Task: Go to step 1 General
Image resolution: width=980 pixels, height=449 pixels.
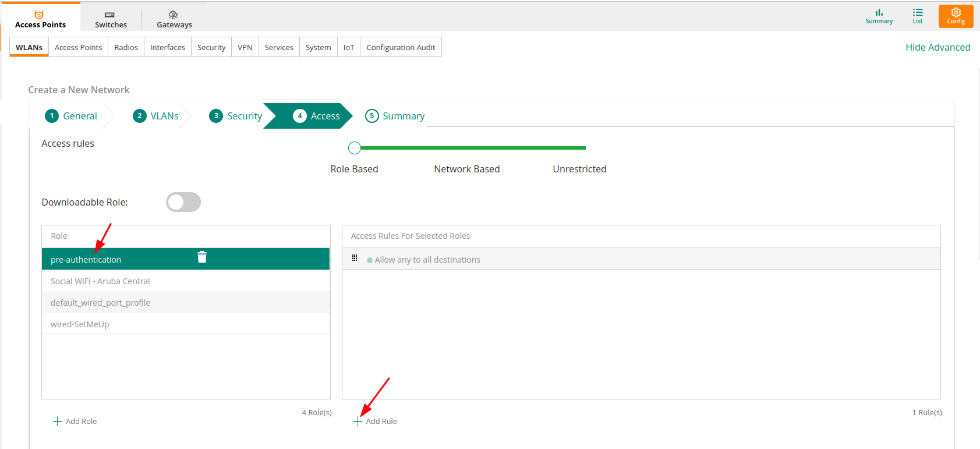Action: coord(72,116)
